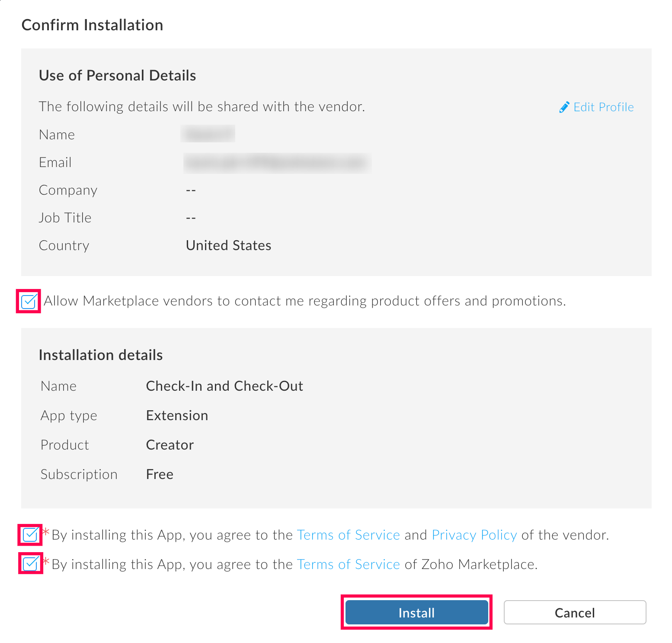Click the Installation details heading
This screenshot has height=643, width=672.
coord(101,355)
